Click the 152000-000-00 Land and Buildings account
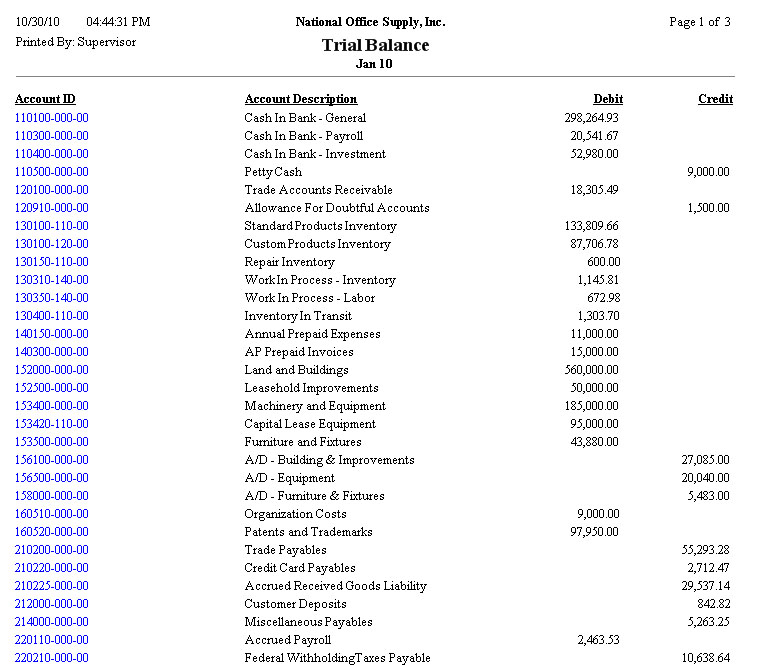The image size is (766, 665). pos(52,370)
